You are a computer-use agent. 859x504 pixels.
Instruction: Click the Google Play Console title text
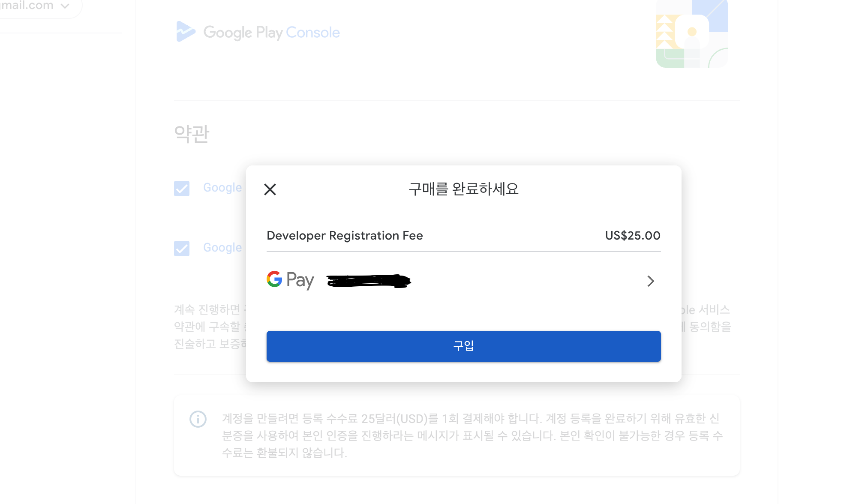271,33
